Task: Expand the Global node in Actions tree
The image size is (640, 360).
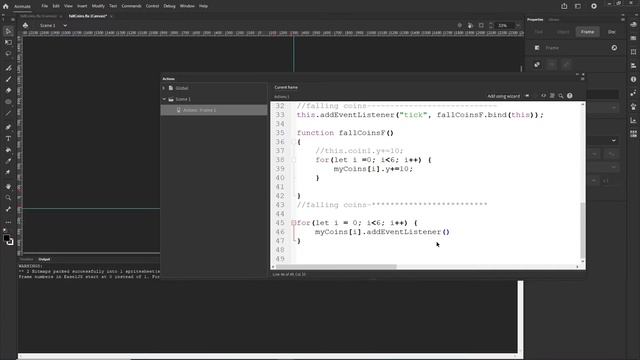Action: point(164,88)
